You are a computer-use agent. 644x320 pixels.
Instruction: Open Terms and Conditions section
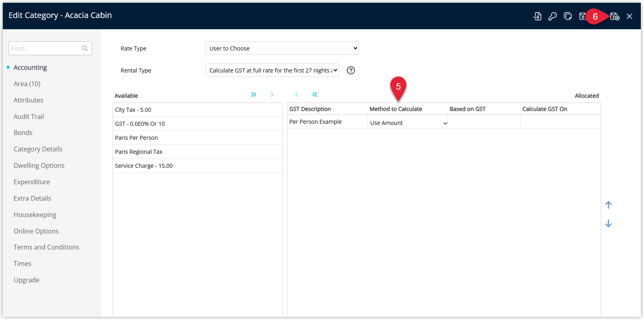(x=46, y=247)
